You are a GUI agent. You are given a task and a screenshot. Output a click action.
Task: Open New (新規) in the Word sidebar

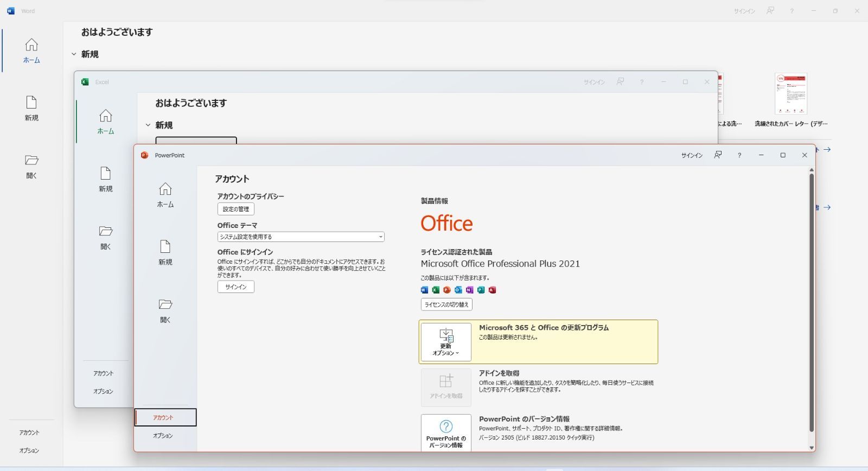(x=31, y=109)
